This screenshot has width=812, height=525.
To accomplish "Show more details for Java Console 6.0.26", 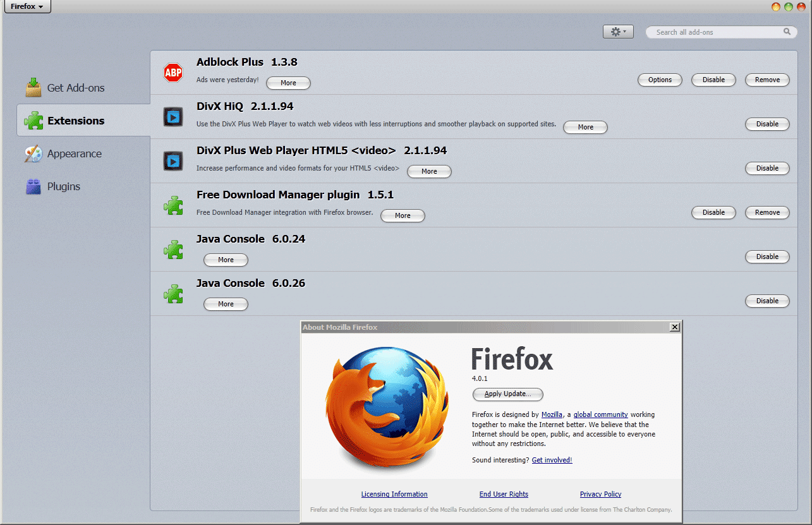I will point(226,304).
